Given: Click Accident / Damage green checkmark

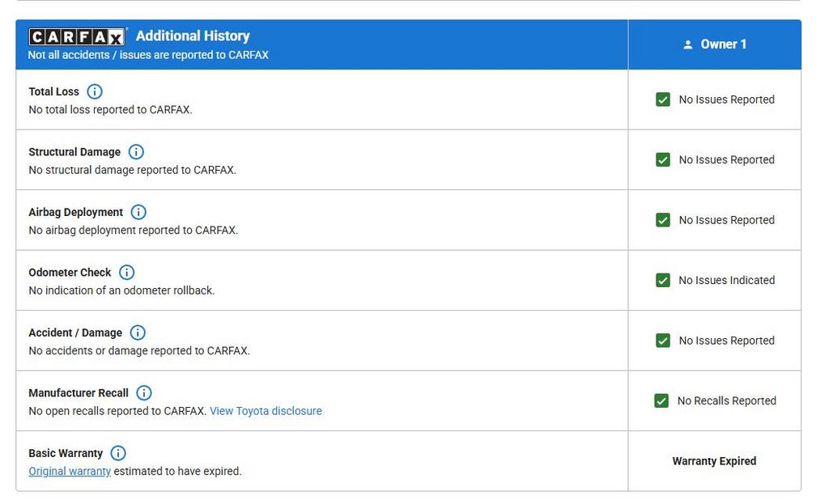Looking at the screenshot, I should pyautogui.click(x=663, y=341).
